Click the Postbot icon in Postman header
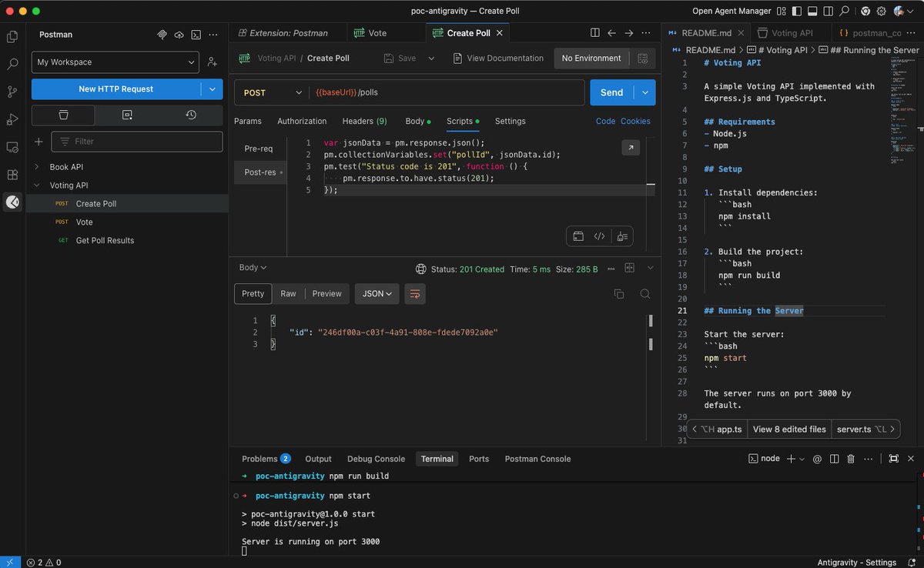Screen dimensions: 924x568 (162, 35)
